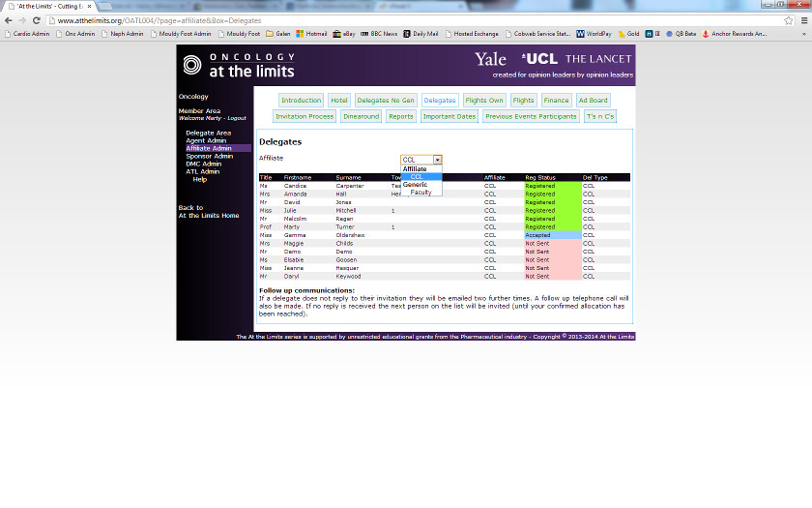The image size is (812, 508).
Task: Open the Invitation Process tab
Action: (304, 116)
